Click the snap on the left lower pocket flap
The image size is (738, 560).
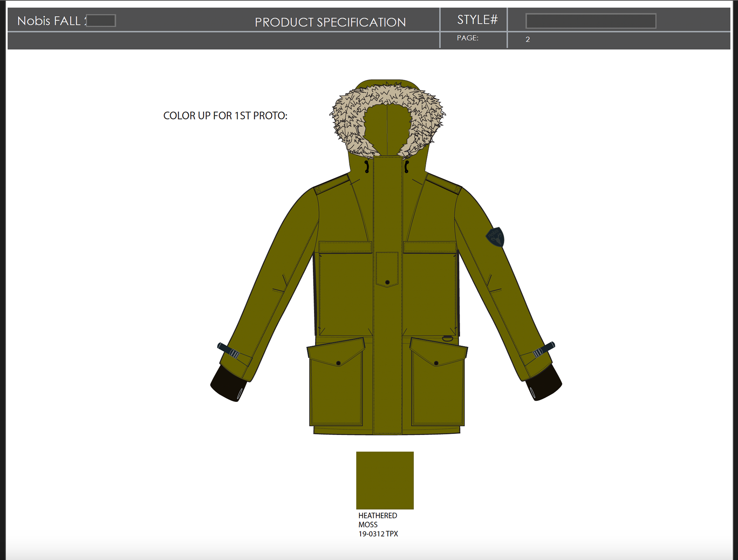pos(338,363)
